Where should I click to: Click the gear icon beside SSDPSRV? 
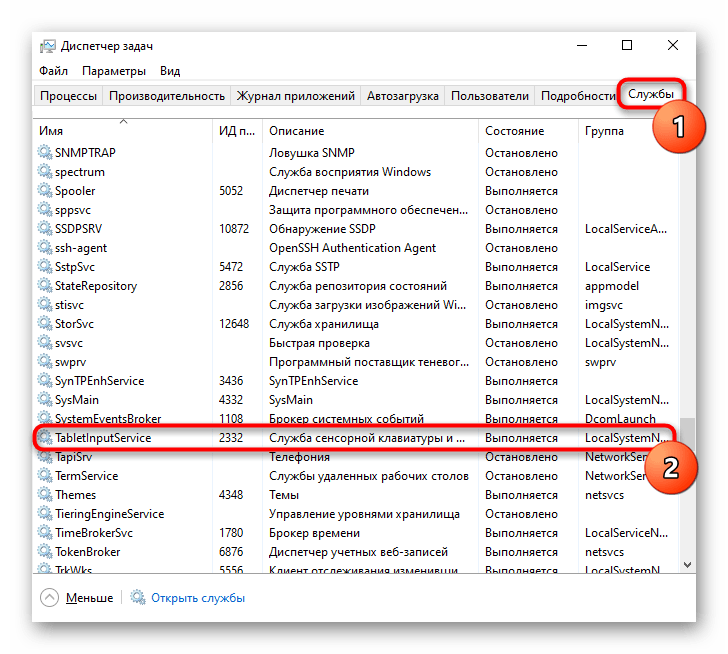[x=45, y=228]
